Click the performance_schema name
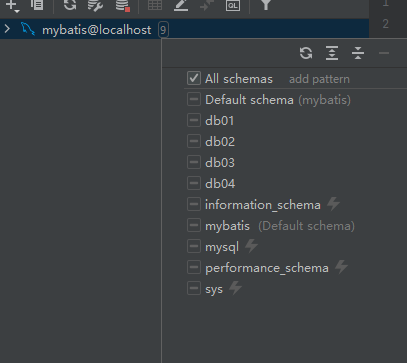The height and width of the screenshot is (363, 407). [267, 268]
